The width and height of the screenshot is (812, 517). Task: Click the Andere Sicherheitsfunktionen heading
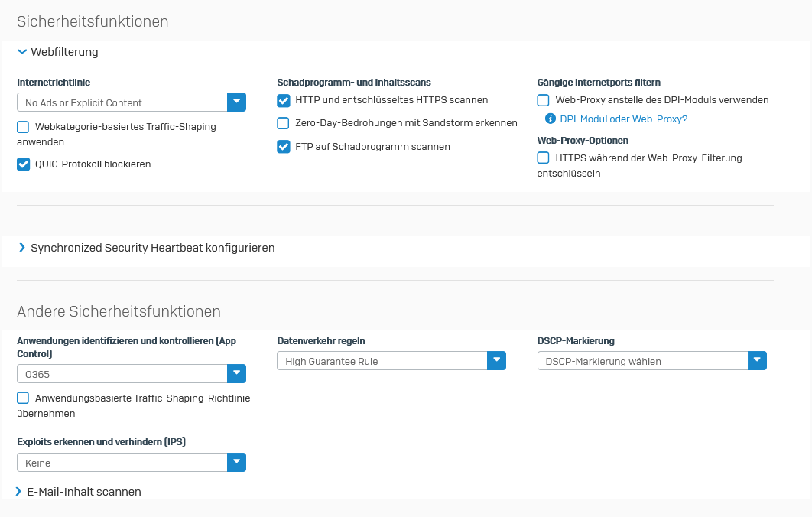[119, 311]
